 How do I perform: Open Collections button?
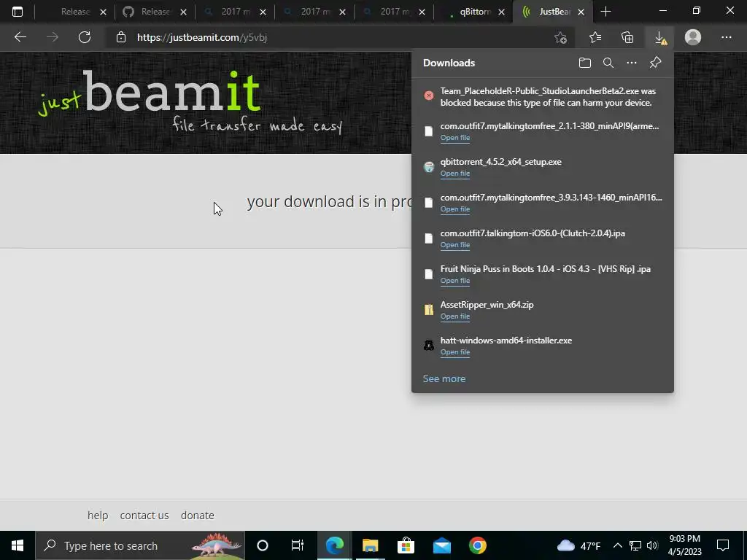click(x=627, y=37)
